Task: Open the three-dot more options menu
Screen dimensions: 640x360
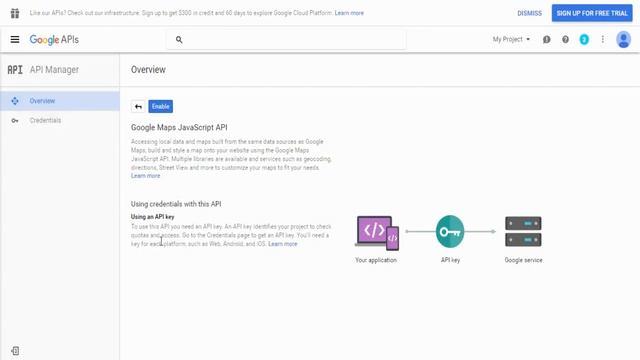Action: pyautogui.click(x=602, y=39)
